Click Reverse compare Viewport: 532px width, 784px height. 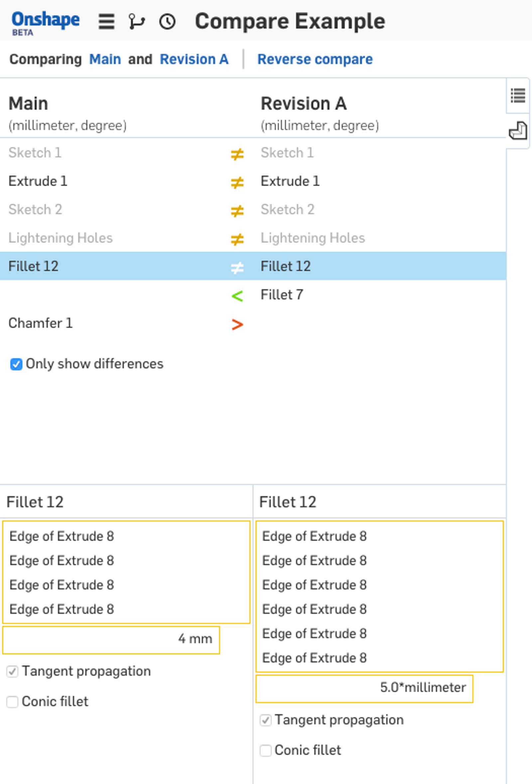[x=315, y=59]
